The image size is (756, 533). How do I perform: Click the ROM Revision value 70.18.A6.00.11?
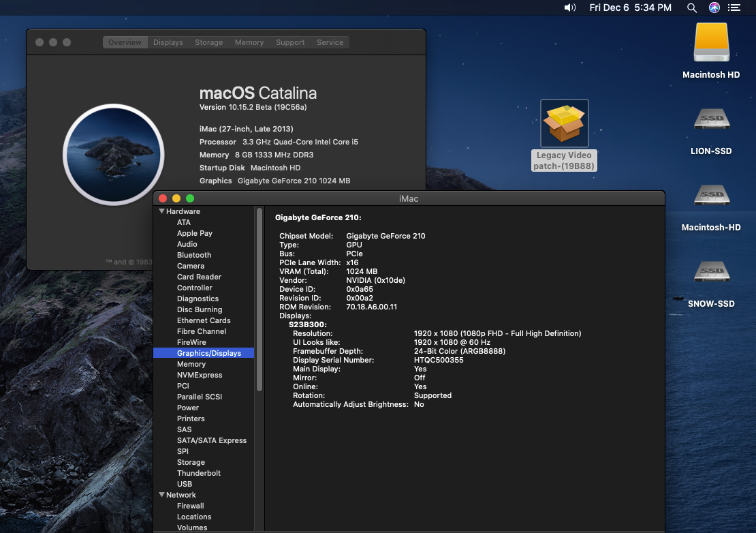pyautogui.click(x=372, y=307)
